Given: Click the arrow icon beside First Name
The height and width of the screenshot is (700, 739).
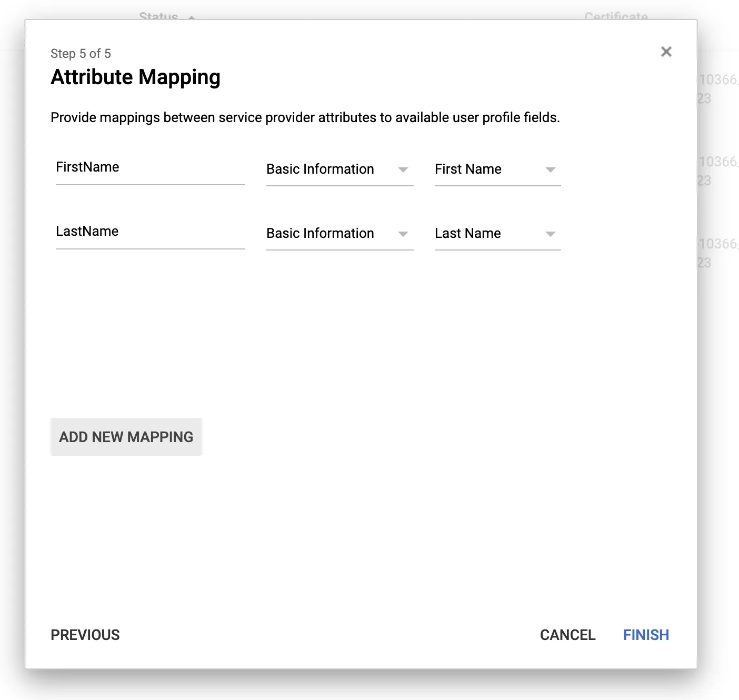Looking at the screenshot, I should [x=551, y=170].
